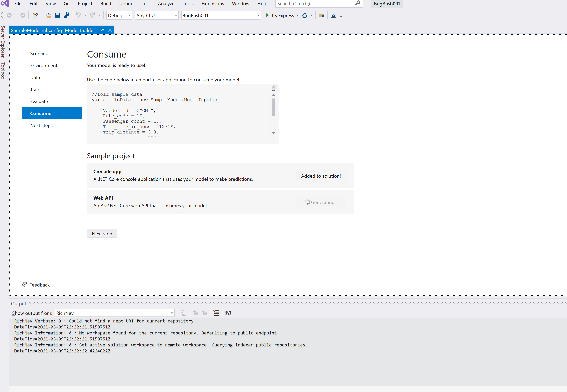Select the Evaluate step in sidebar
This screenshot has height=392, width=567.
[52, 101]
